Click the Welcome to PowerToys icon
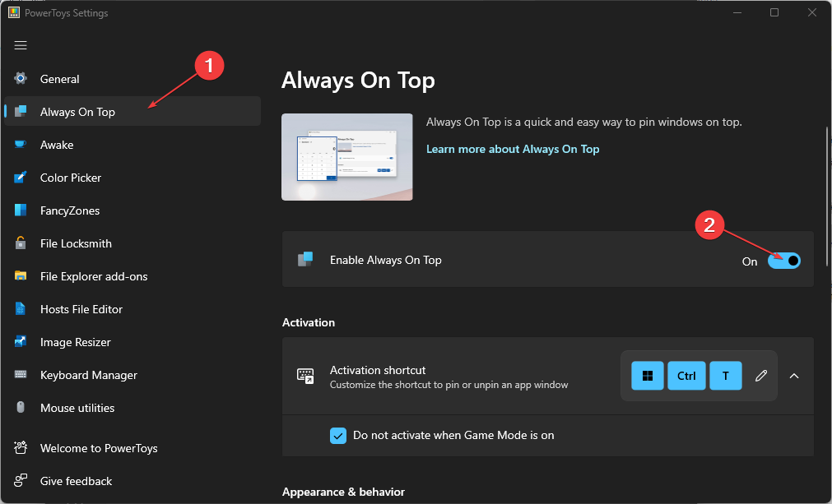Viewport: 832px width, 504px height. pos(21,448)
